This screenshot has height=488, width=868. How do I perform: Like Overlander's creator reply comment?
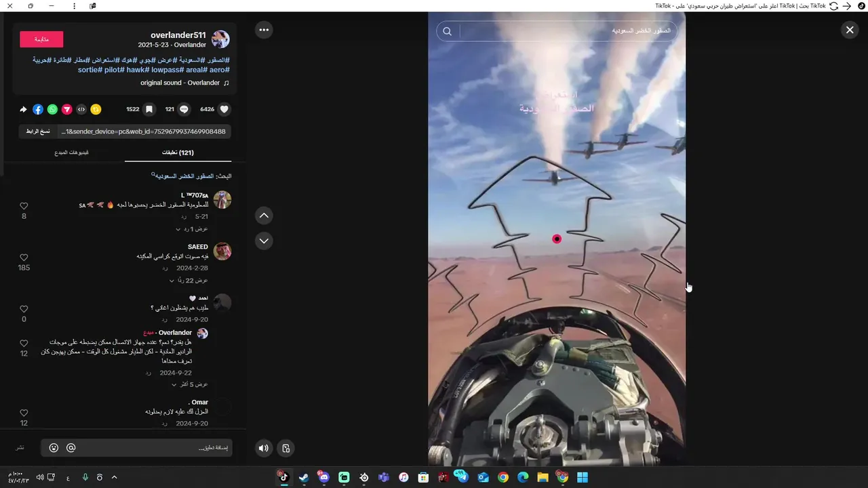click(24, 344)
